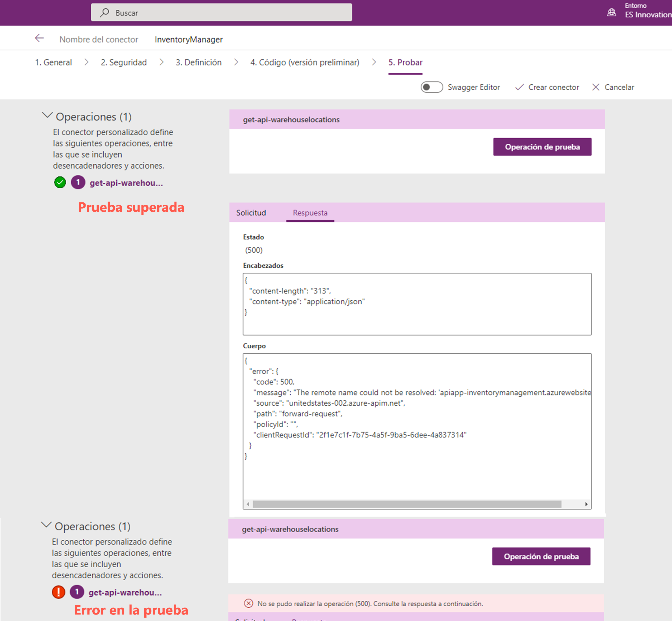Click the lower get-api-warehouselocations header

coord(416,529)
